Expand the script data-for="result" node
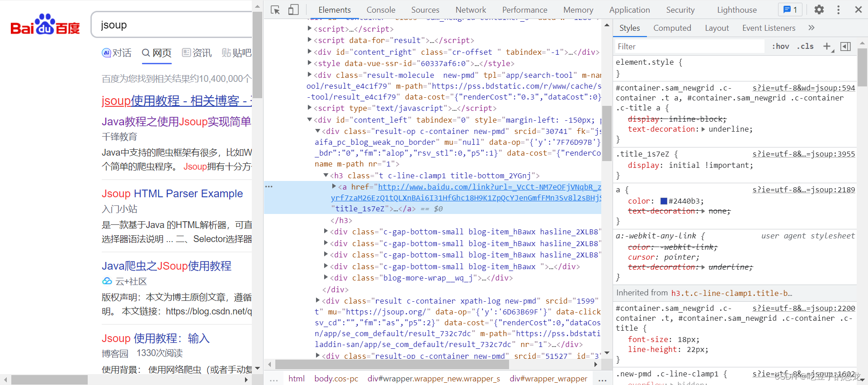 tap(310, 40)
